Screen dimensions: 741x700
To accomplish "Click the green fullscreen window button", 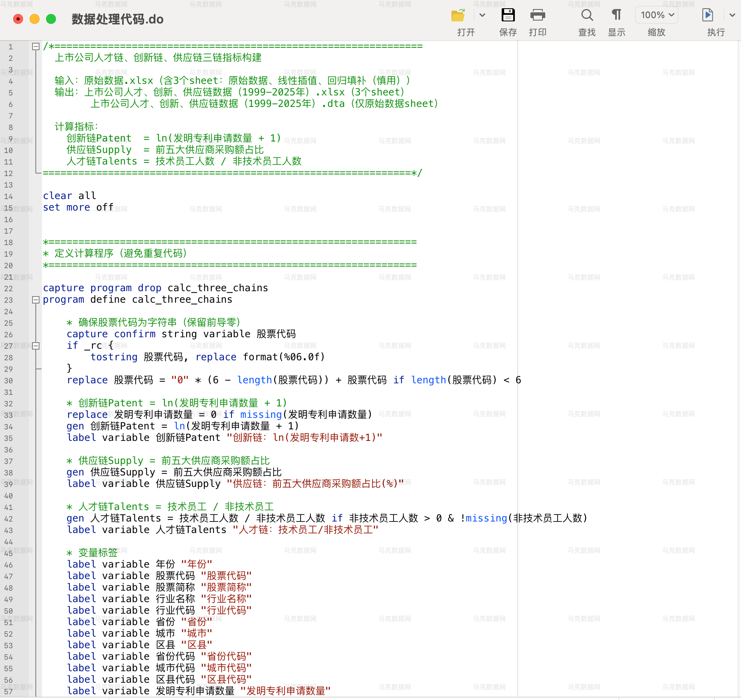I will point(51,19).
